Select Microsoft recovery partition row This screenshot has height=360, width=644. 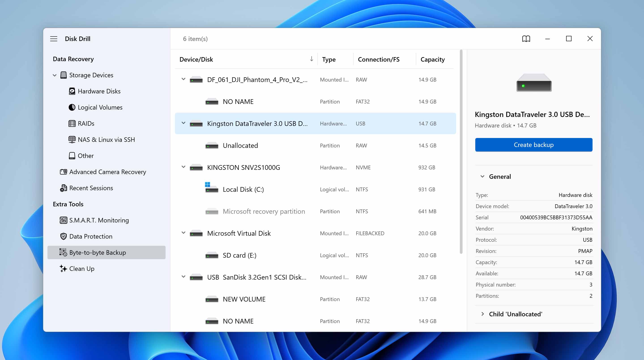click(315, 211)
